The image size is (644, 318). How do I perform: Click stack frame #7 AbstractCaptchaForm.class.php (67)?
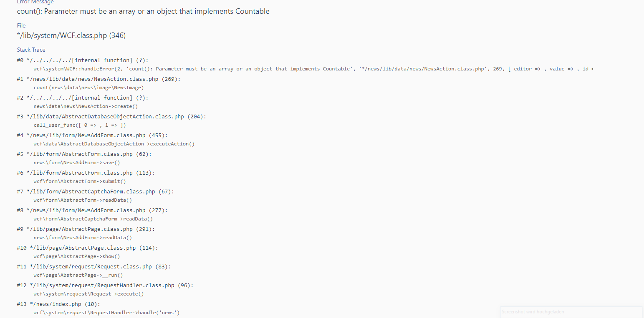[x=101, y=191]
